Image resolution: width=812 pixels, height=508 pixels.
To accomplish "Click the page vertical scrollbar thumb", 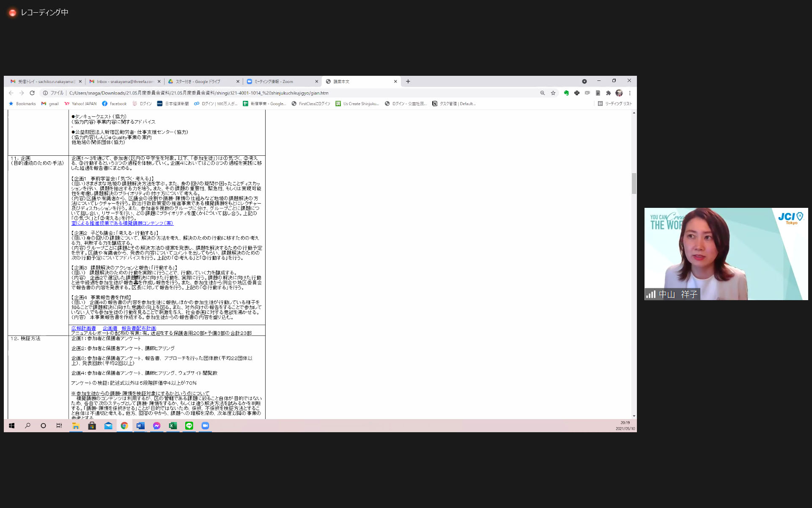I will (634, 183).
